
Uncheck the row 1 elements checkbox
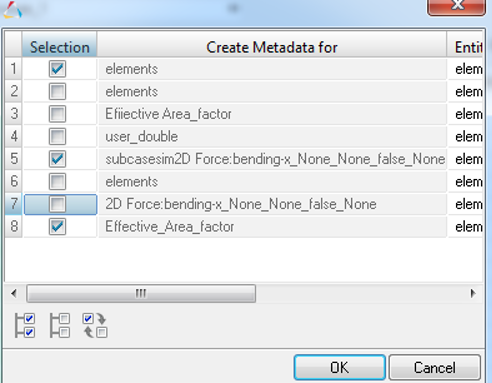point(57,69)
